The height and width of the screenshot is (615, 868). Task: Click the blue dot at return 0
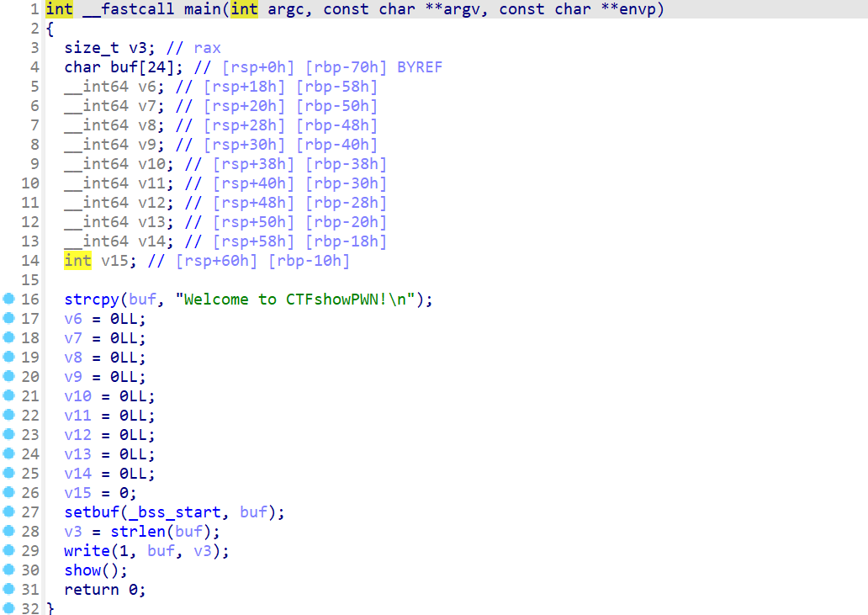[x=8, y=590]
